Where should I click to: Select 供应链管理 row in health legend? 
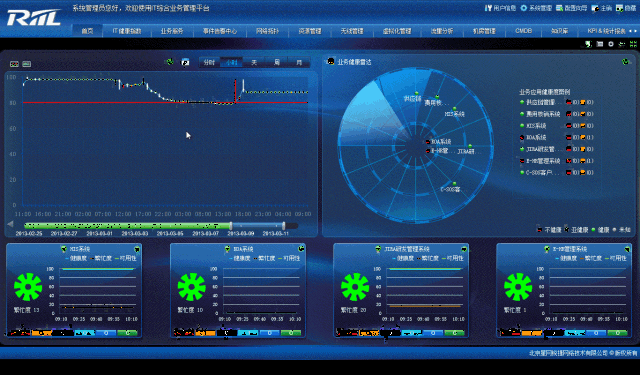point(557,102)
